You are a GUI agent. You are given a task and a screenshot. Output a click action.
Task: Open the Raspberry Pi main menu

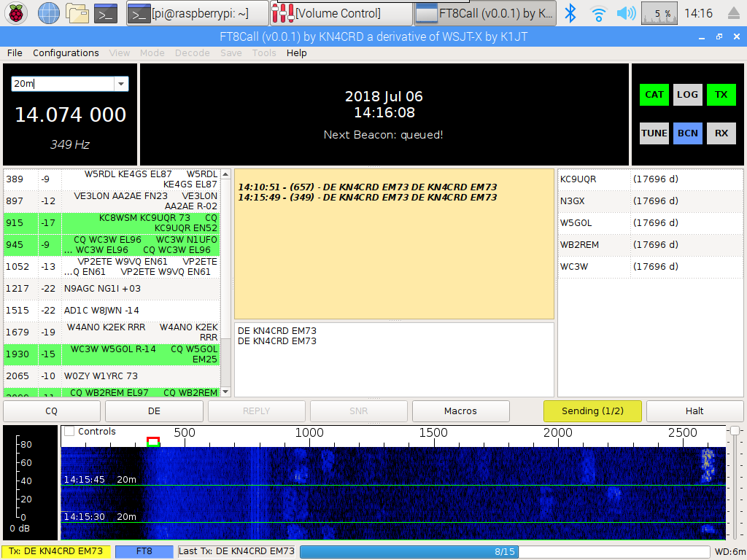pyautogui.click(x=16, y=13)
